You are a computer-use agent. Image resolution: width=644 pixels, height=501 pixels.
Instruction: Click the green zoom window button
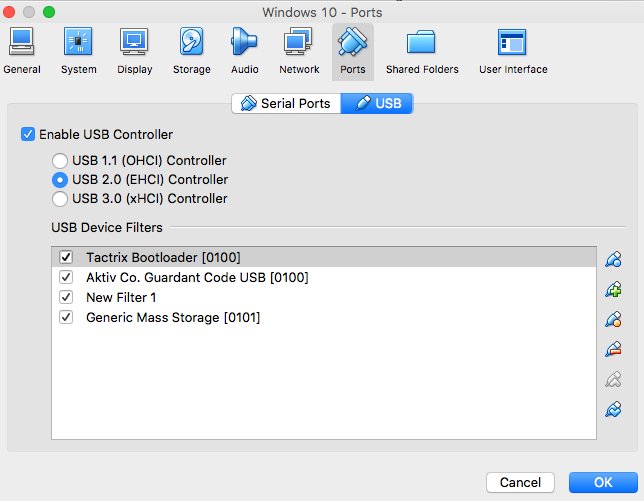[x=49, y=12]
